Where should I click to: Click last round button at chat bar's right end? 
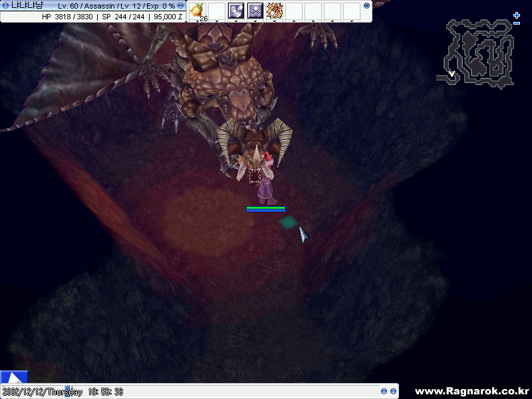[393, 391]
